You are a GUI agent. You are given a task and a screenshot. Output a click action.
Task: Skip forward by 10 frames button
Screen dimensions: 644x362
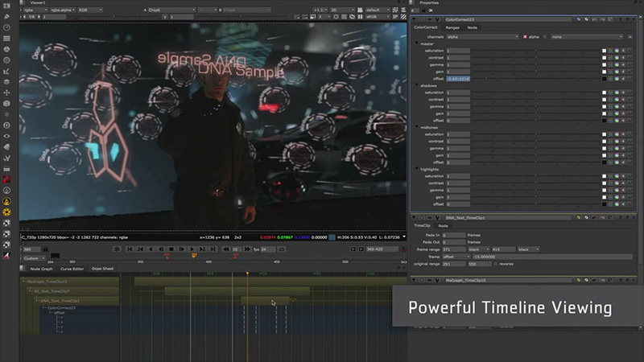pos(247,249)
